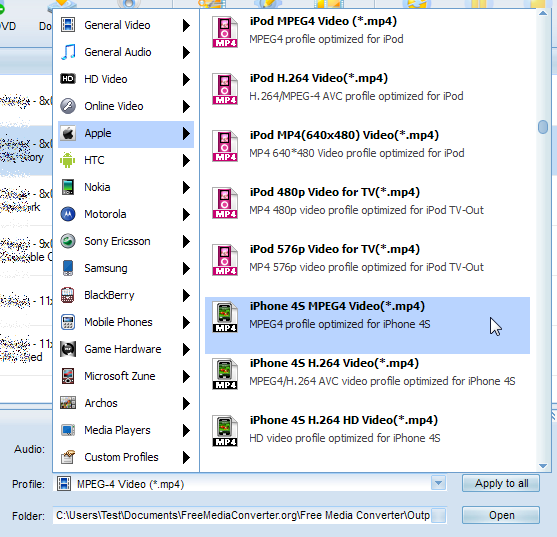Image resolution: width=557 pixels, height=537 pixels.
Task: Open the Media Players category
Action: click(126, 430)
